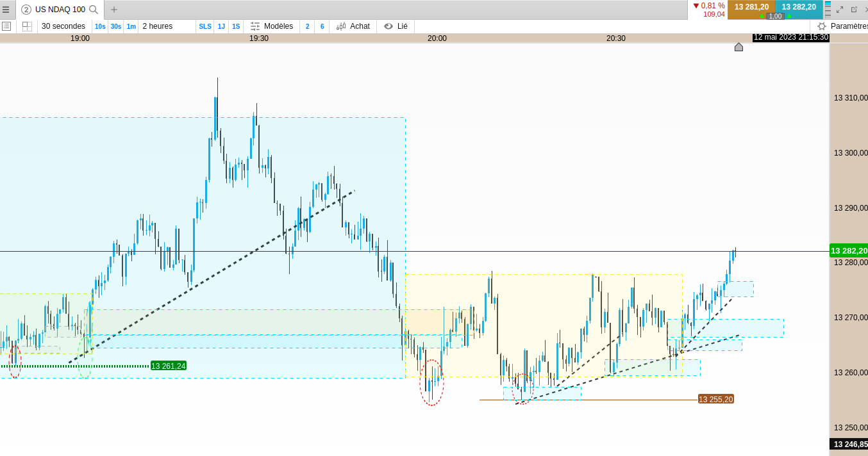Open the 30 secondes timeframe dropdown

[63, 26]
